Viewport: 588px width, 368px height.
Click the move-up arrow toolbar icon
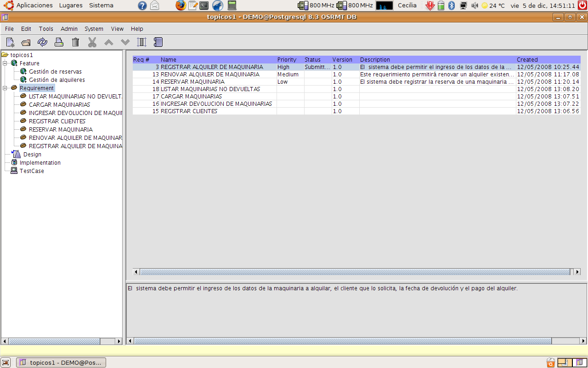click(108, 42)
